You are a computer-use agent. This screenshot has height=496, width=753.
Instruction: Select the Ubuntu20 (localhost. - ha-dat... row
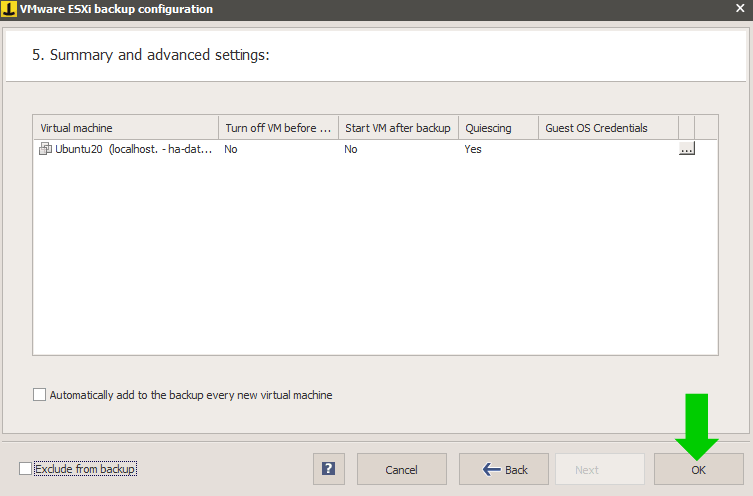click(375, 149)
